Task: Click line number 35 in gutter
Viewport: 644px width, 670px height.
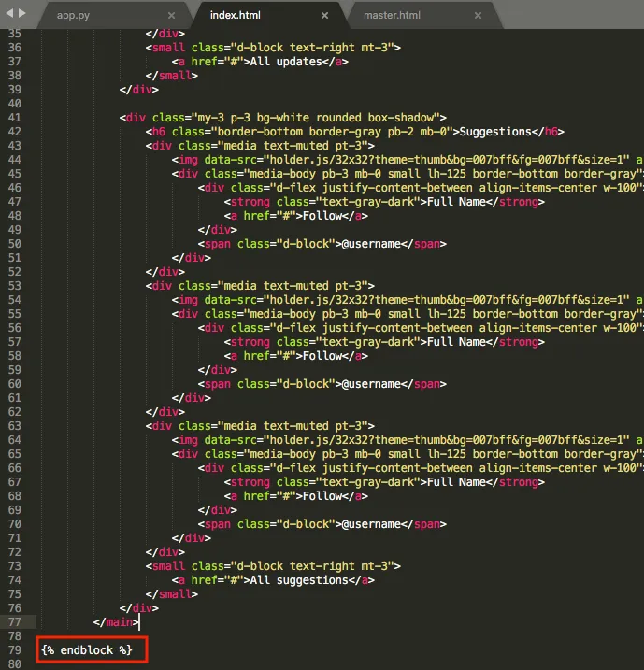Action: pos(15,34)
